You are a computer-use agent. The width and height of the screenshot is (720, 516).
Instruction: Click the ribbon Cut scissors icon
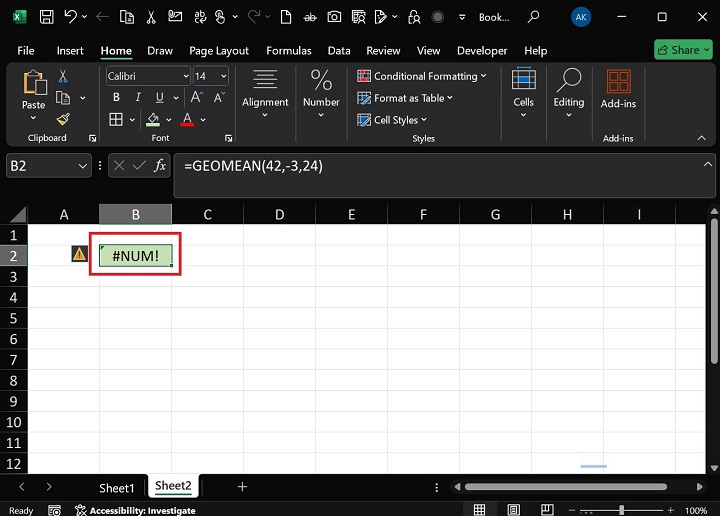click(x=63, y=76)
